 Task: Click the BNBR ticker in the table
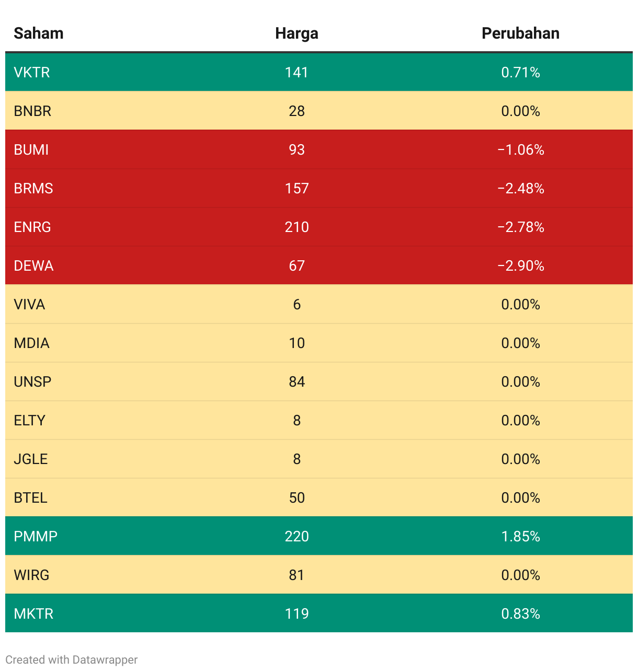32,111
